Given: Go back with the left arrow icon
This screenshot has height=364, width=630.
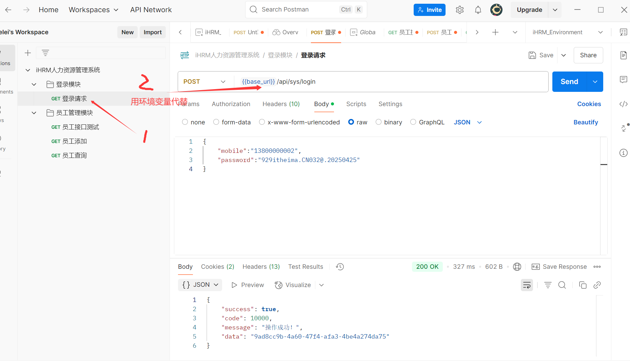Looking at the screenshot, I should pos(8,10).
